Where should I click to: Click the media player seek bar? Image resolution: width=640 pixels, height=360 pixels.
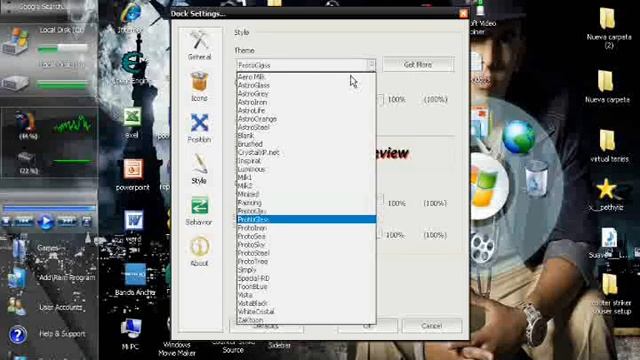(x=49, y=209)
